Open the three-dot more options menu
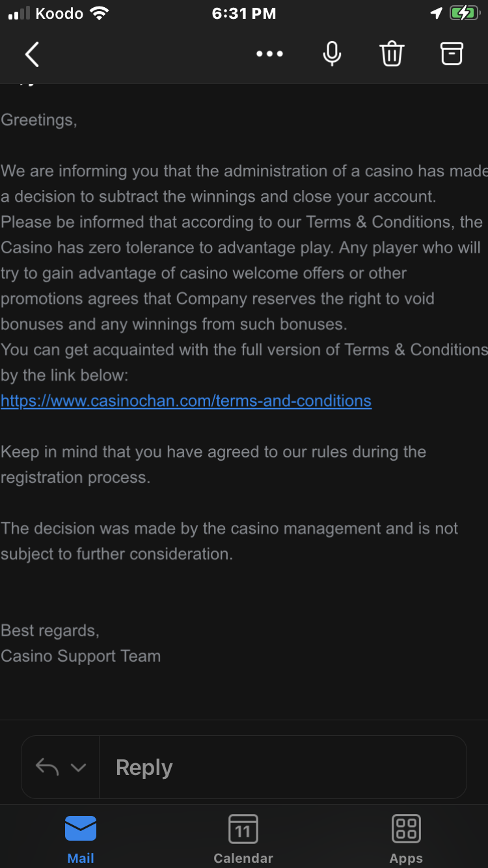Image resolution: width=488 pixels, height=868 pixels. coord(269,54)
